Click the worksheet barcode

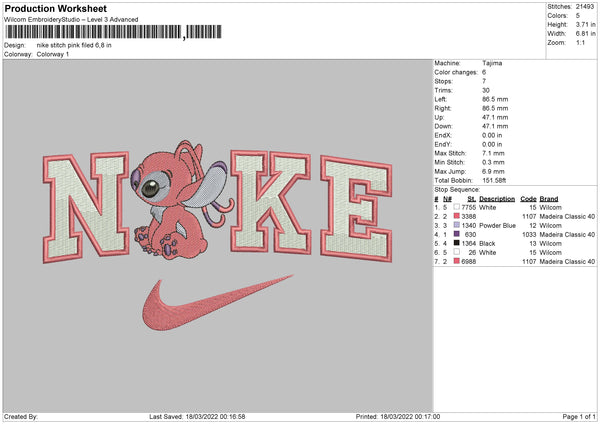tap(113, 32)
